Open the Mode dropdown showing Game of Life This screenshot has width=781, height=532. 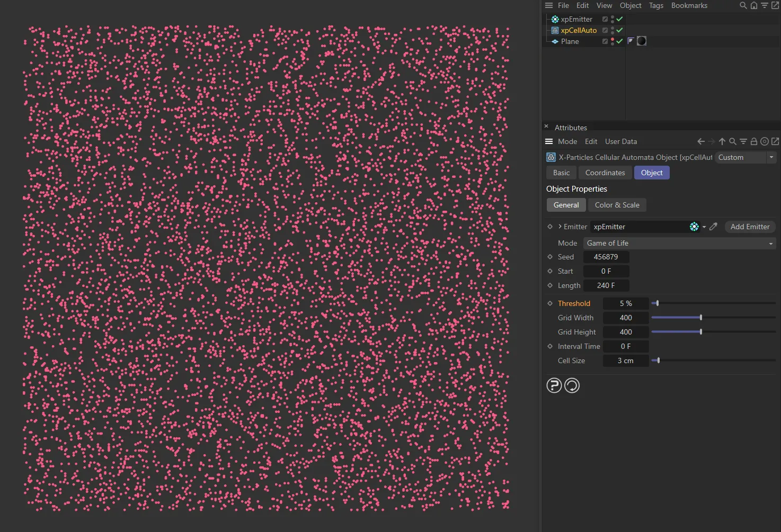(679, 243)
